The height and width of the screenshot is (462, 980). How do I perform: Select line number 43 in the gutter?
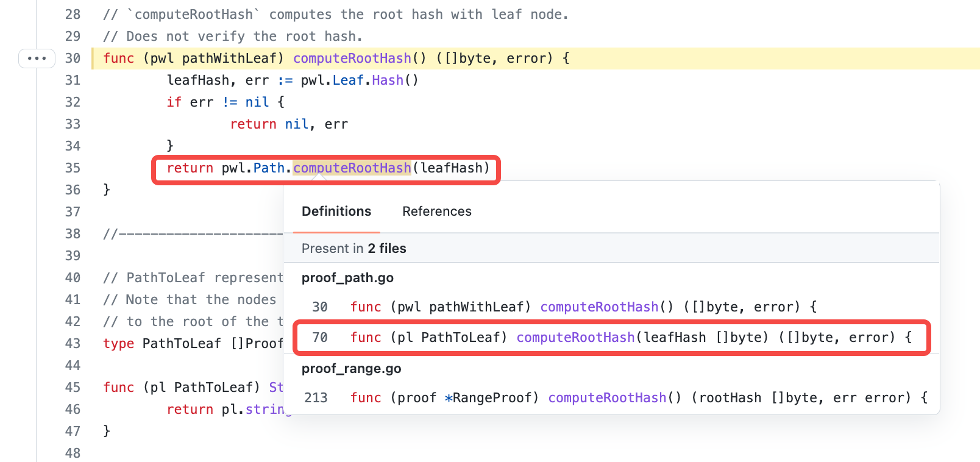coord(73,344)
